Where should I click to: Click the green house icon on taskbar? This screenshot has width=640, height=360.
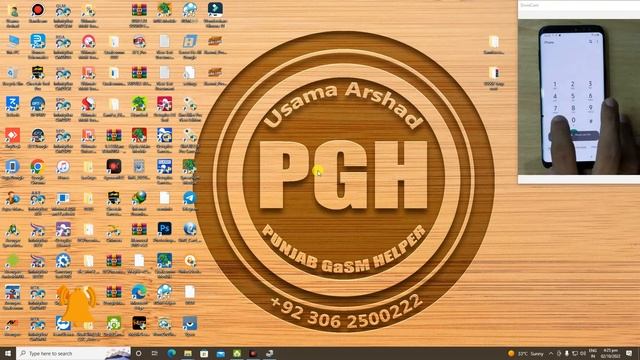237,353
